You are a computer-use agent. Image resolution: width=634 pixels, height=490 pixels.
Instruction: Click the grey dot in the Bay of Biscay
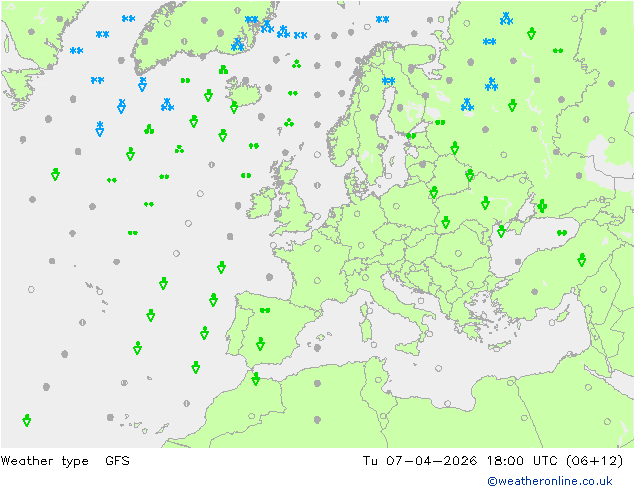[270, 277]
